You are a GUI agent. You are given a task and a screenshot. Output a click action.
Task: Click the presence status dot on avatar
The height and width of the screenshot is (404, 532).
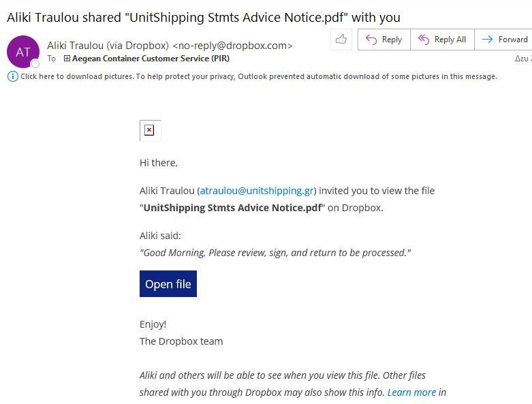click(35, 64)
